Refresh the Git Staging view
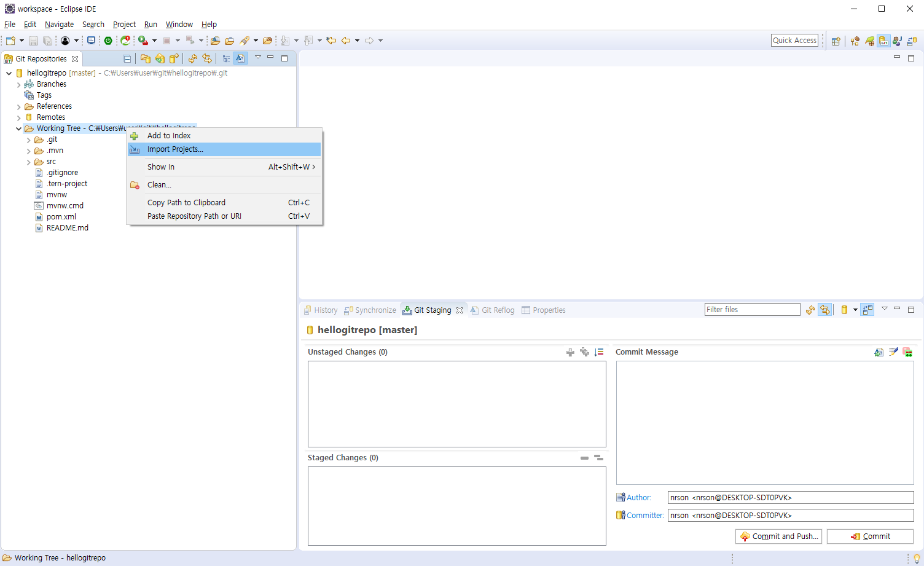Image resolution: width=924 pixels, height=566 pixels. pos(810,310)
